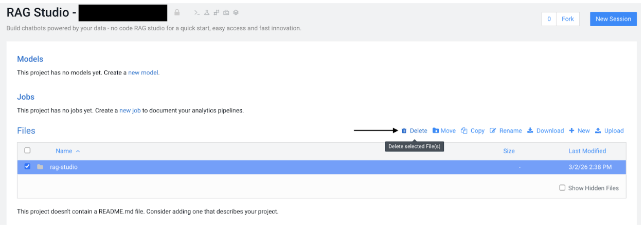Fork this project
Image resolution: width=644 pixels, height=228 pixels.
[567, 19]
